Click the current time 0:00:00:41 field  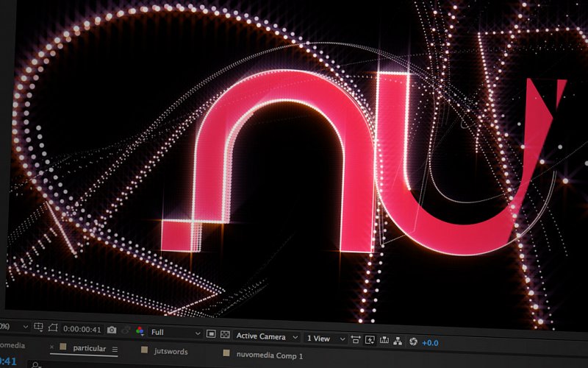click(x=82, y=329)
